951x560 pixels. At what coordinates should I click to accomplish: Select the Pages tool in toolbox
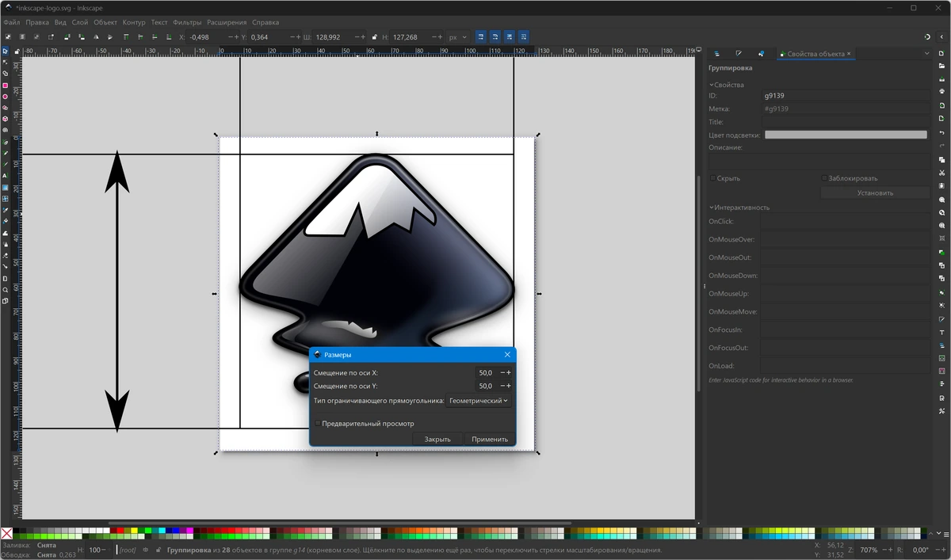[5, 301]
